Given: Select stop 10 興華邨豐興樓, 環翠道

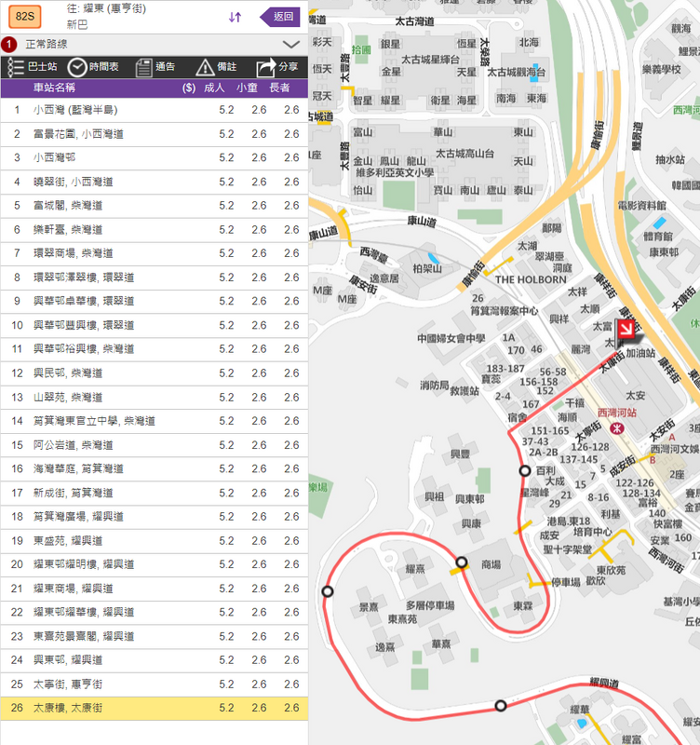Looking at the screenshot, I should [x=155, y=325].
